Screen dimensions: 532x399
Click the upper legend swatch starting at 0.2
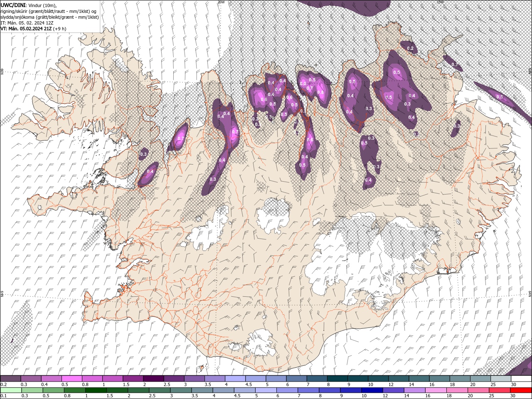point(11,379)
